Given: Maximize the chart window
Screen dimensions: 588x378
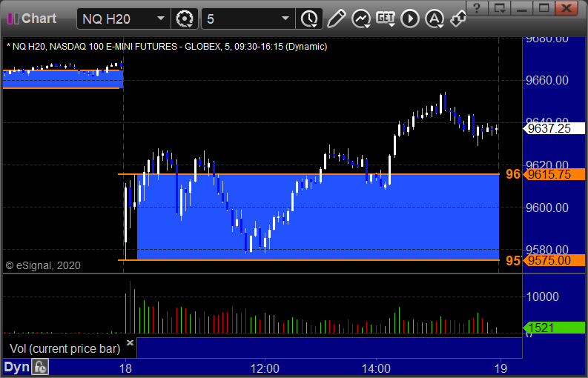Looking at the screenshot, I should pyautogui.click(x=544, y=8).
